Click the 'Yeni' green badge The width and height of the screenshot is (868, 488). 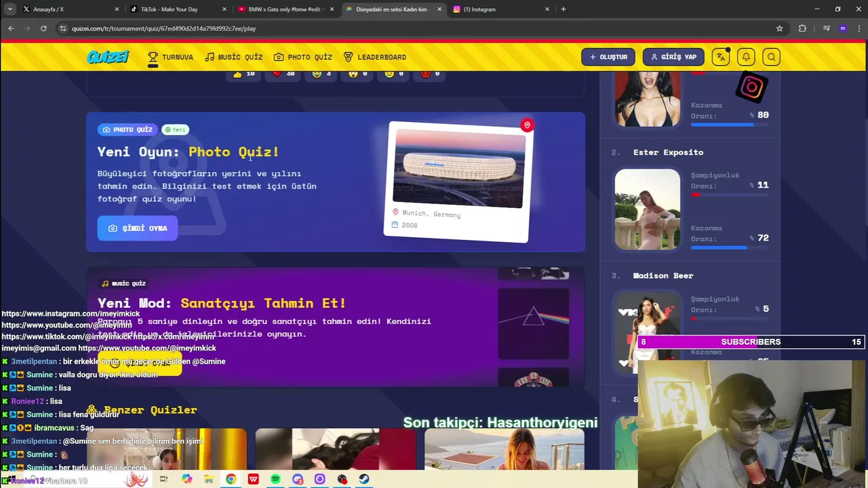[176, 129]
